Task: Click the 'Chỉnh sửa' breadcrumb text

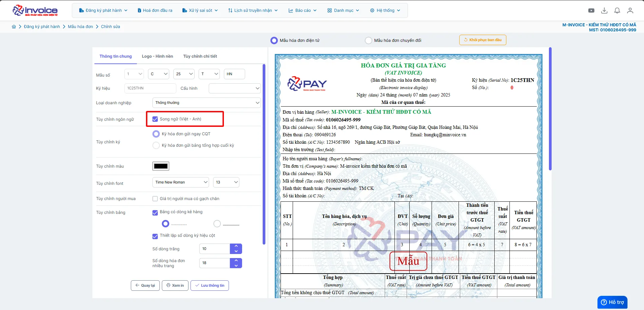Action: click(x=111, y=27)
